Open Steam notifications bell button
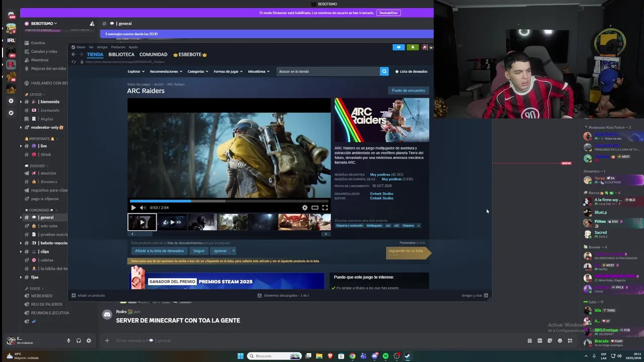 pyautogui.click(x=413, y=47)
